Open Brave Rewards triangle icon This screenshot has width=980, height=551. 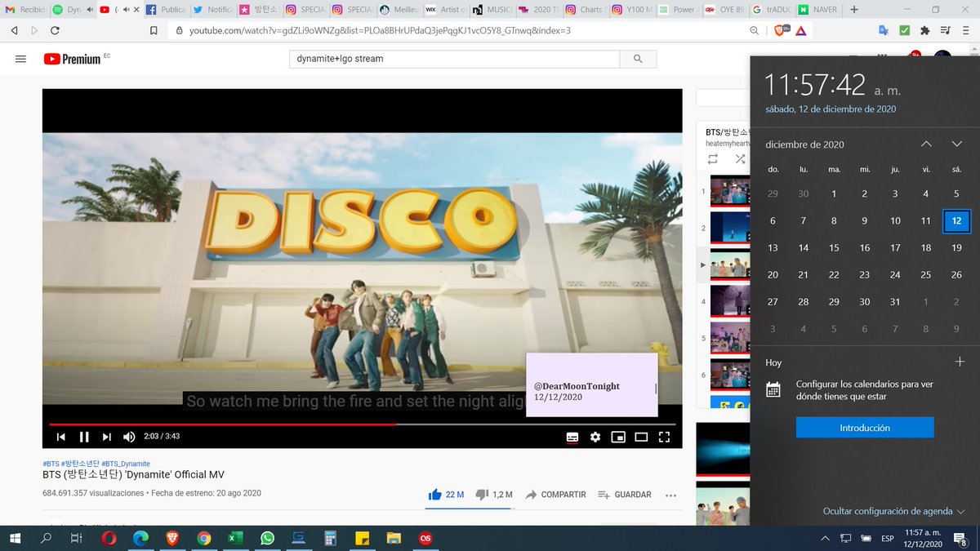[x=801, y=31]
